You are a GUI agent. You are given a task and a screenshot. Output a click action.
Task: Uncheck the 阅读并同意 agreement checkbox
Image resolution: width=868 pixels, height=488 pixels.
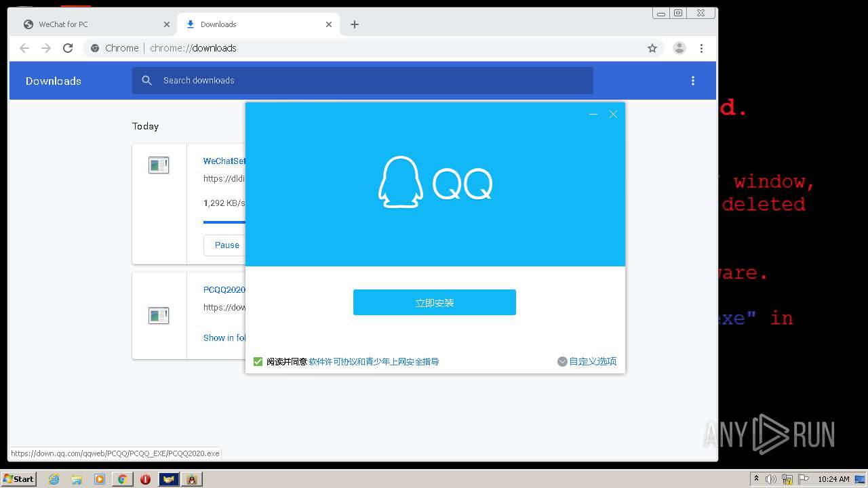click(x=258, y=362)
